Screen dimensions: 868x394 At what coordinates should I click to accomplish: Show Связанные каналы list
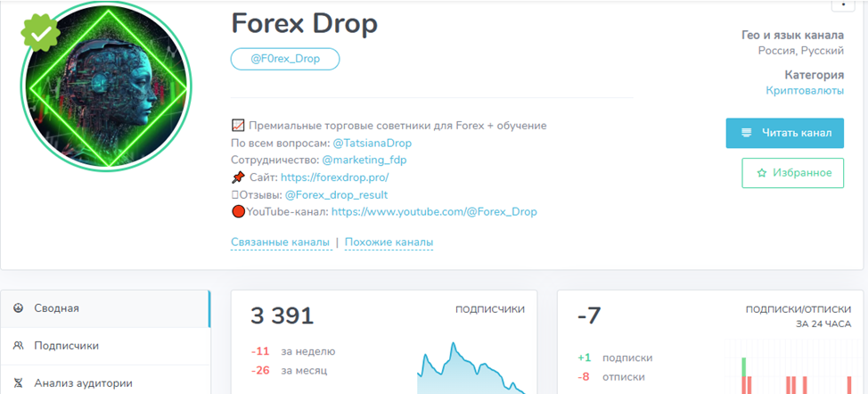point(282,242)
